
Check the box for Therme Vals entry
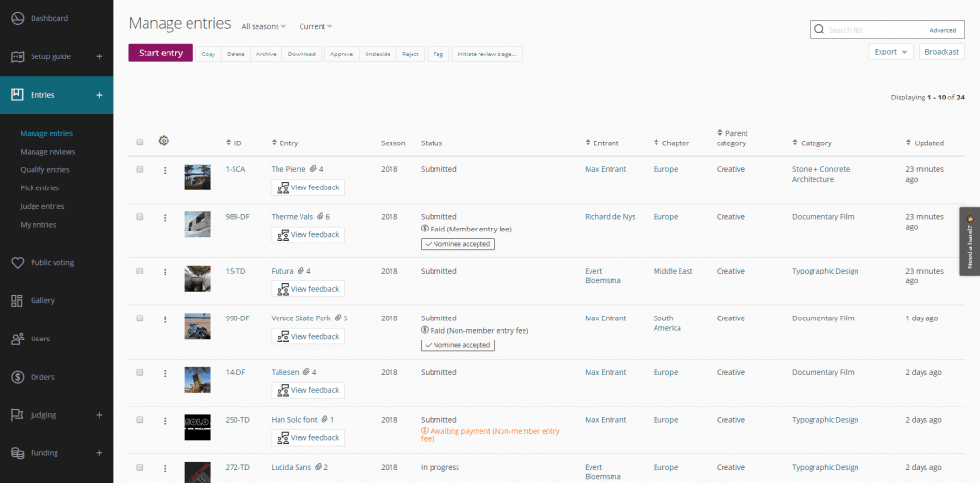140,217
